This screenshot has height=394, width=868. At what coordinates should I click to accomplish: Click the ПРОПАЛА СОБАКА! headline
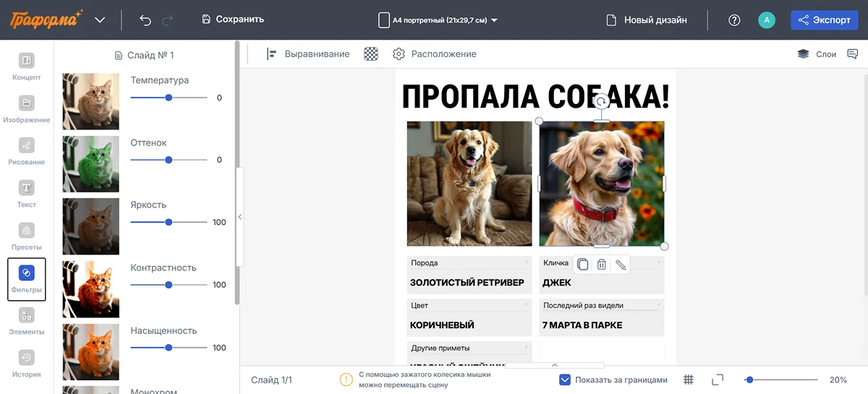coord(535,97)
